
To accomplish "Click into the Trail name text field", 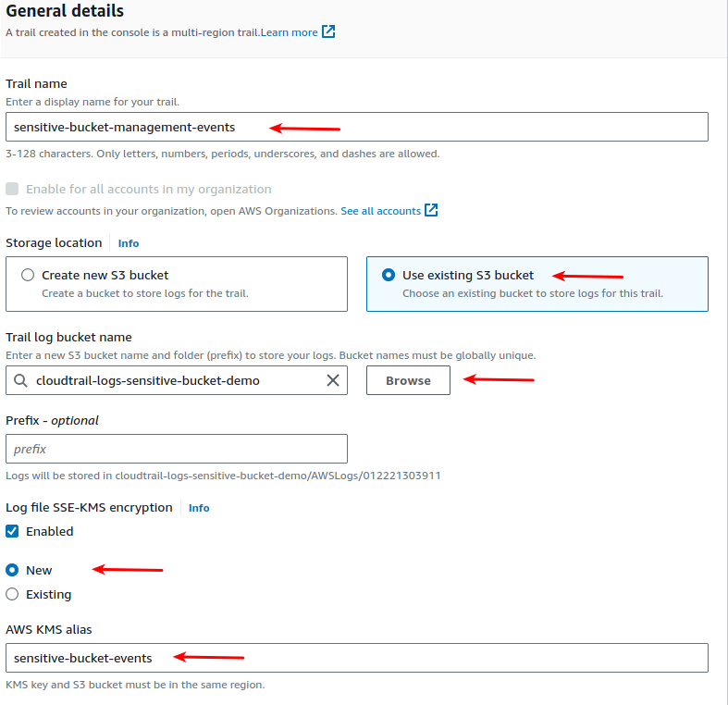I will (x=356, y=127).
